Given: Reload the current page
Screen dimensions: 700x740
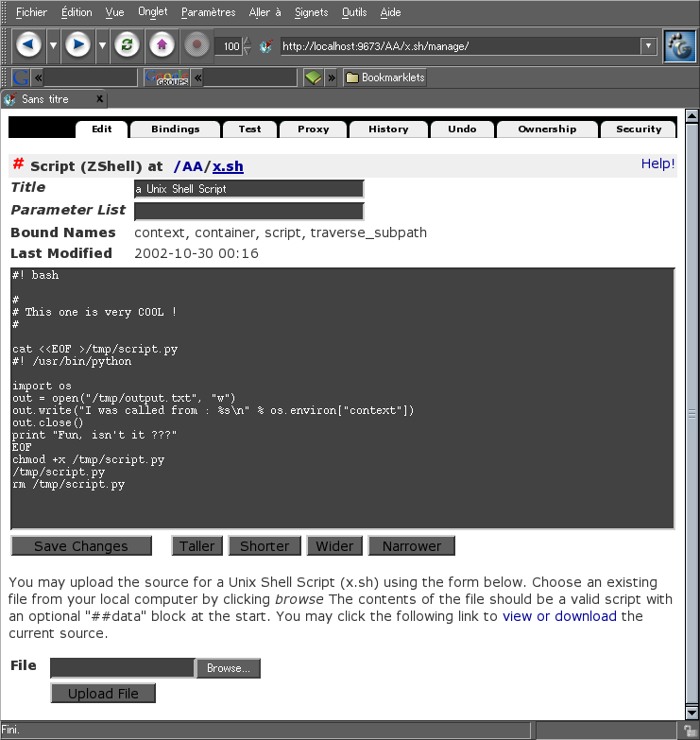Looking at the screenshot, I should [x=126, y=44].
